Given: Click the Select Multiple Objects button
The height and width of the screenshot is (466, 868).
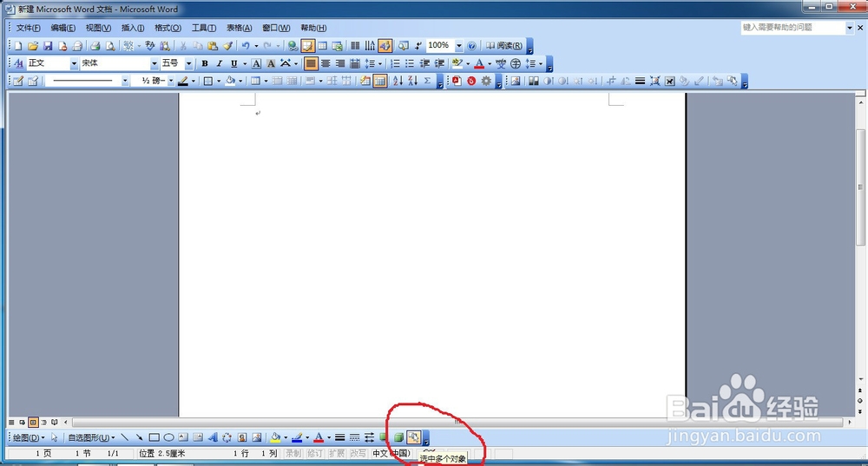Looking at the screenshot, I should pos(413,437).
